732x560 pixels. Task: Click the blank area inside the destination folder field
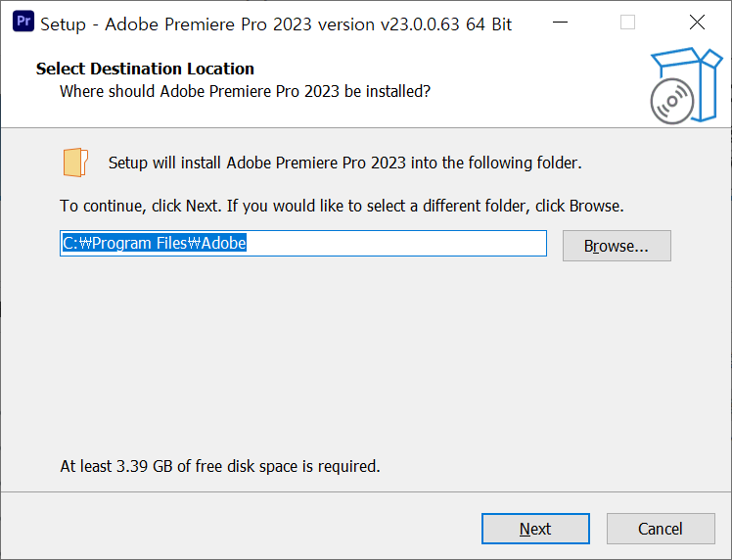pyautogui.click(x=396, y=243)
